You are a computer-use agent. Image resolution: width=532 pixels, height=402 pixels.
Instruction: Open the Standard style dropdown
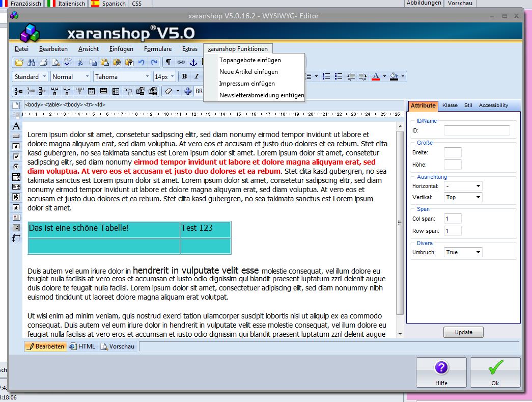point(44,77)
